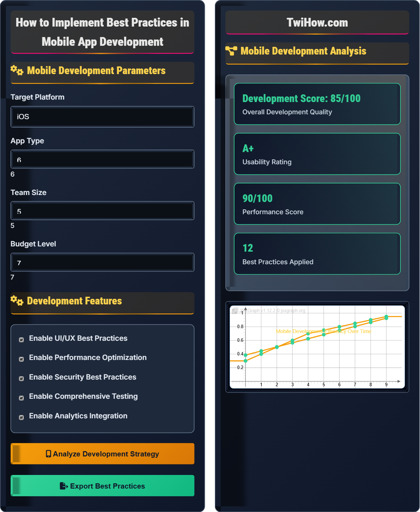
Task: Click the gears icon beside Development Features
Action: tap(17, 301)
